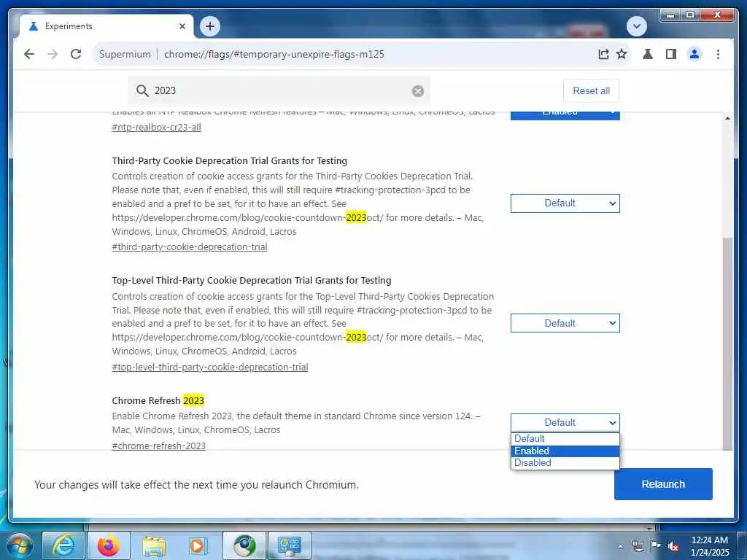Click the Supermium site label in address bar
747x560 pixels.
(x=125, y=54)
